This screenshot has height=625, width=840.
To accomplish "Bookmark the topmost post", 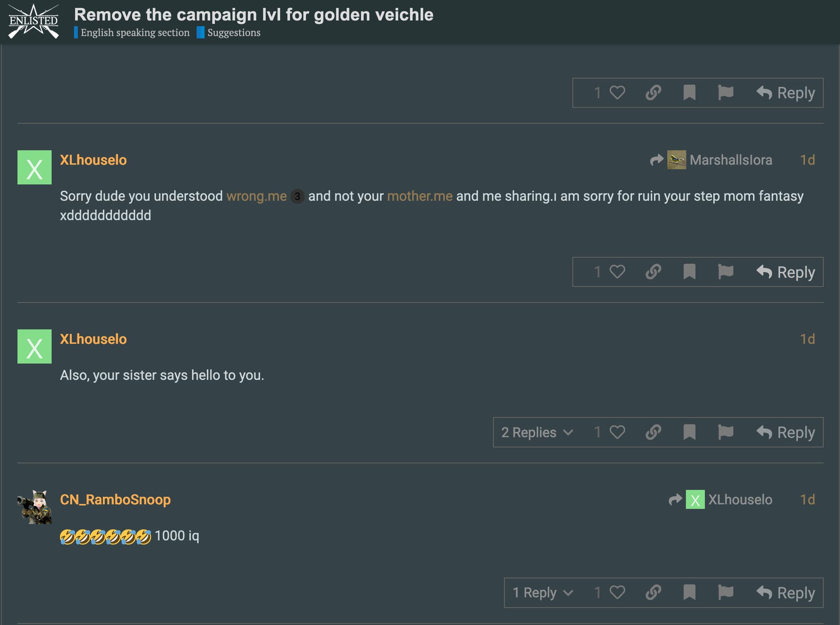I will [689, 93].
